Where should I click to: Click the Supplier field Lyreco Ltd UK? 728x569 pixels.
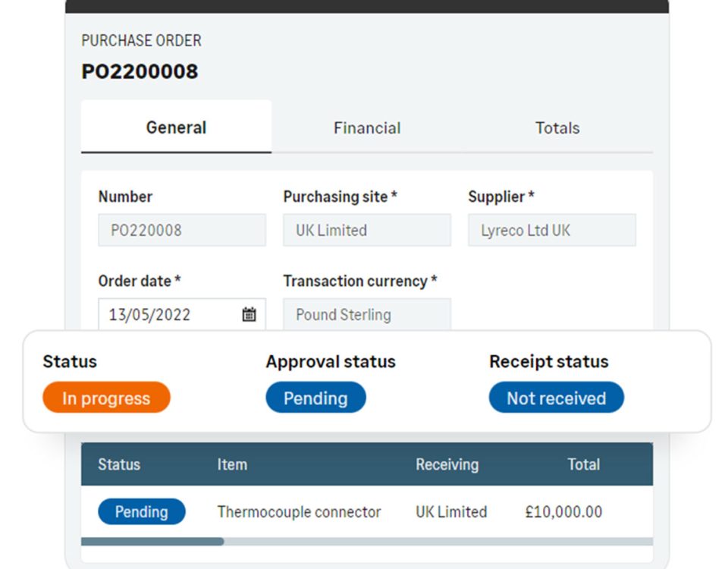coord(551,230)
